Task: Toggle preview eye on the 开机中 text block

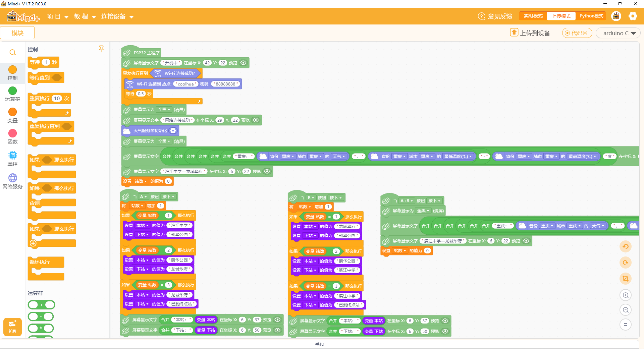Action: click(244, 63)
